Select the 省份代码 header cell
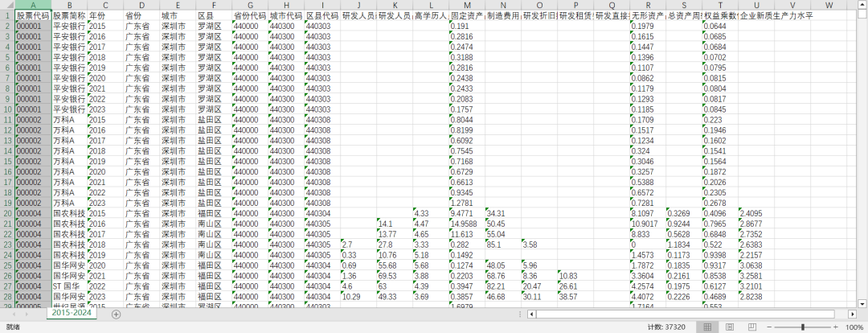The image size is (868, 333). pos(250,15)
